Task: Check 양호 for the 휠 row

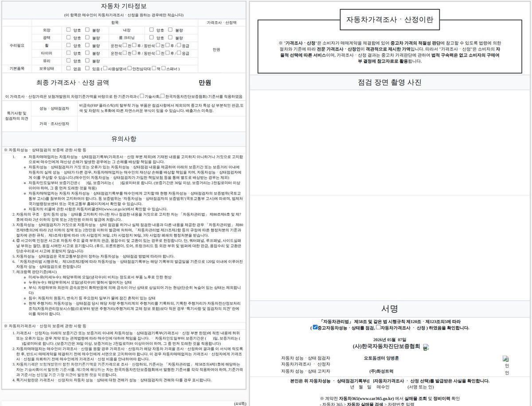Action: pos(68,45)
